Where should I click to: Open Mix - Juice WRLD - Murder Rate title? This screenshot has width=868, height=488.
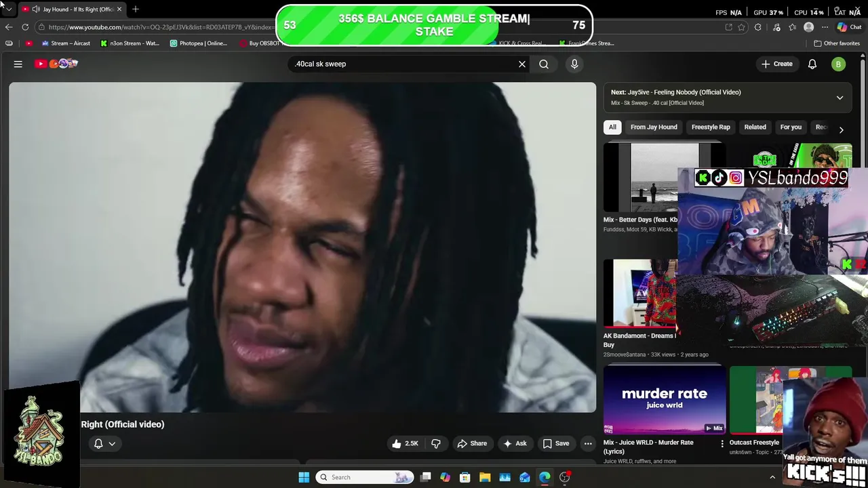[x=648, y=447]
